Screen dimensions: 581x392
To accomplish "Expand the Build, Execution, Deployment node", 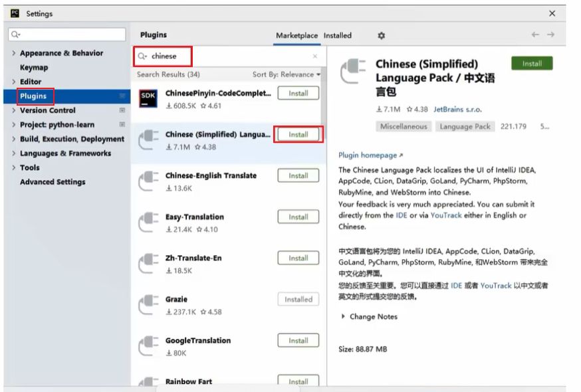I will tap(14, 139).
